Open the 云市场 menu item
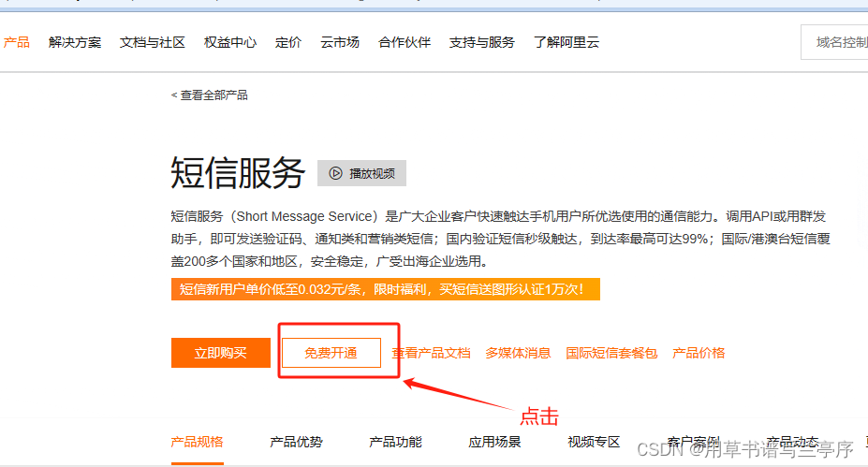Screen dimensions: 868x467 pyautogui.click(x=340, y=42)
